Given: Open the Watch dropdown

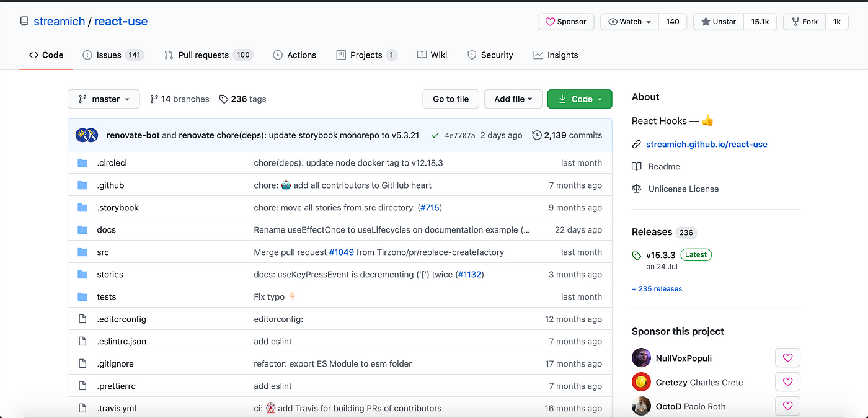Looking at the screenshot, I should pos(629,22).
